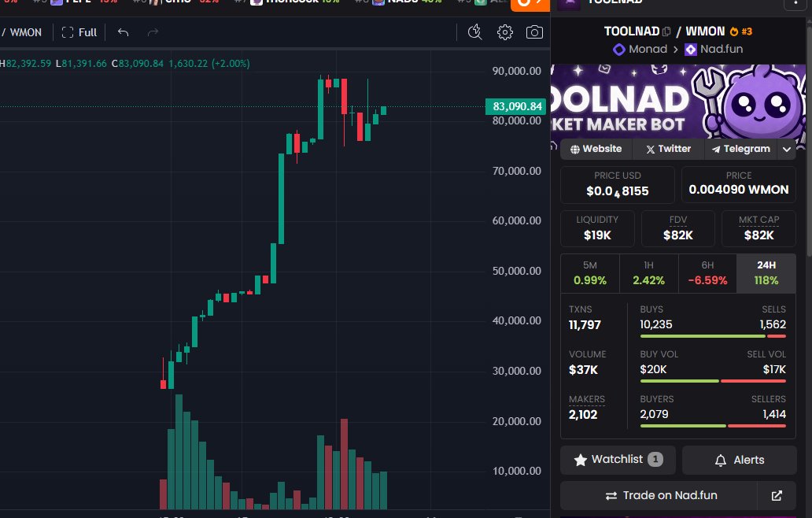Select the 1H timeframe tab
Screen dimensions: 812x518
tap(649, 273)
